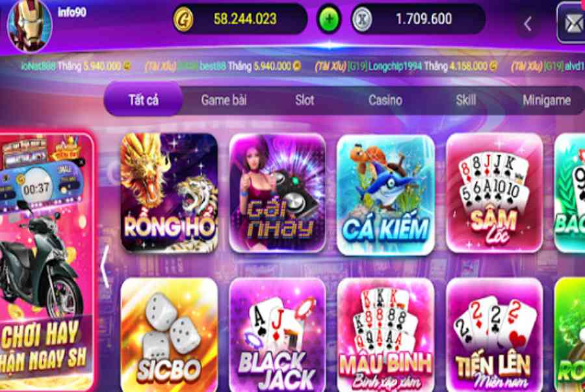Start Tiến Lên Miền Nam game
The height and width of the screenshot is (392, 585).
tap(494, 335)
